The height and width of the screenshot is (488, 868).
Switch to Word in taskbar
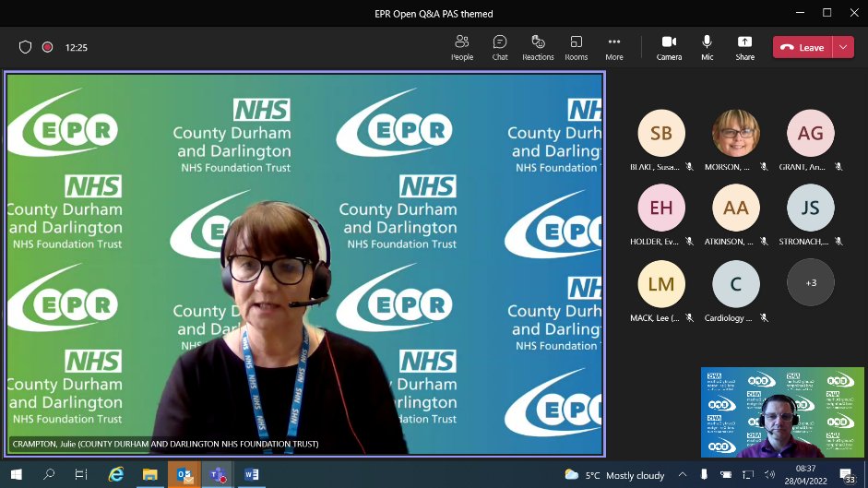251,475
